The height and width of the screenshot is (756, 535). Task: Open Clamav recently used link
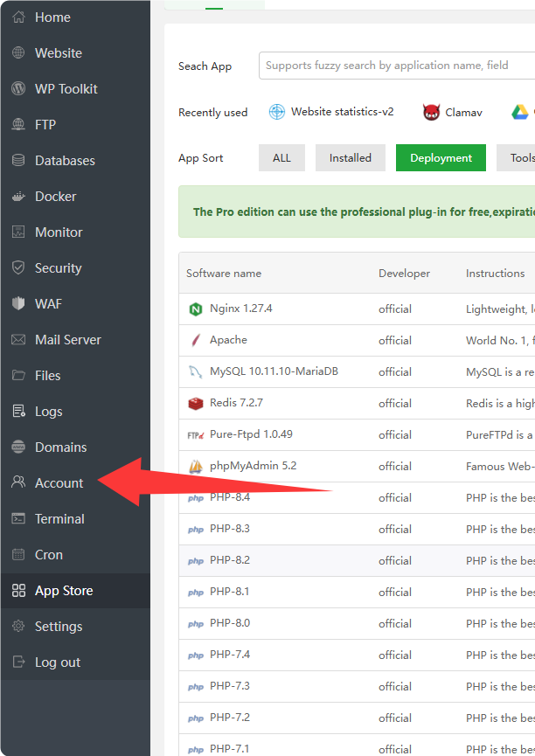tap(463, 113)
